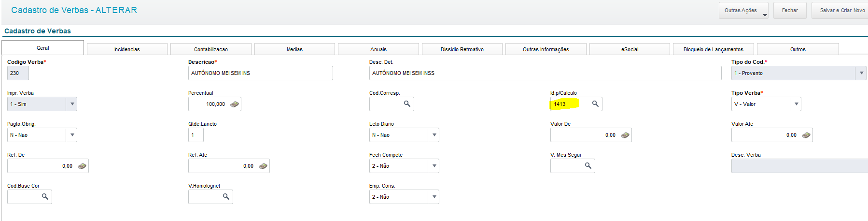This screenshot has width=868, height=221.
Task: Click the Fechar button
Action: [790, 10]
